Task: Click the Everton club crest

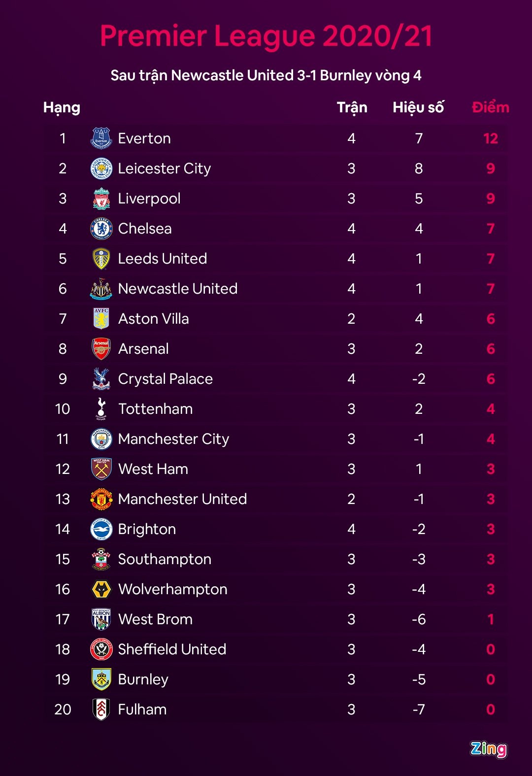Action: point(101,138)
